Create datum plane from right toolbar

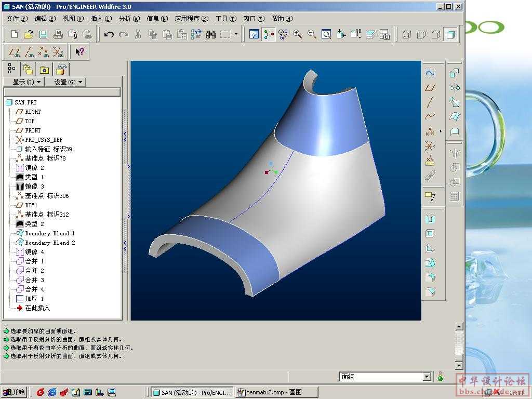[430, 87]
